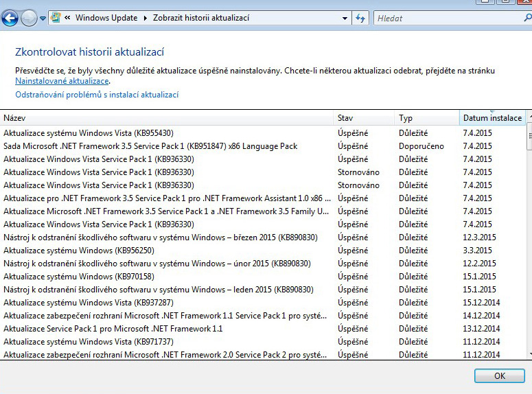Sort by the Datum instalace column header
This screenshot has width=532, height=394.
tap(492, 118)
